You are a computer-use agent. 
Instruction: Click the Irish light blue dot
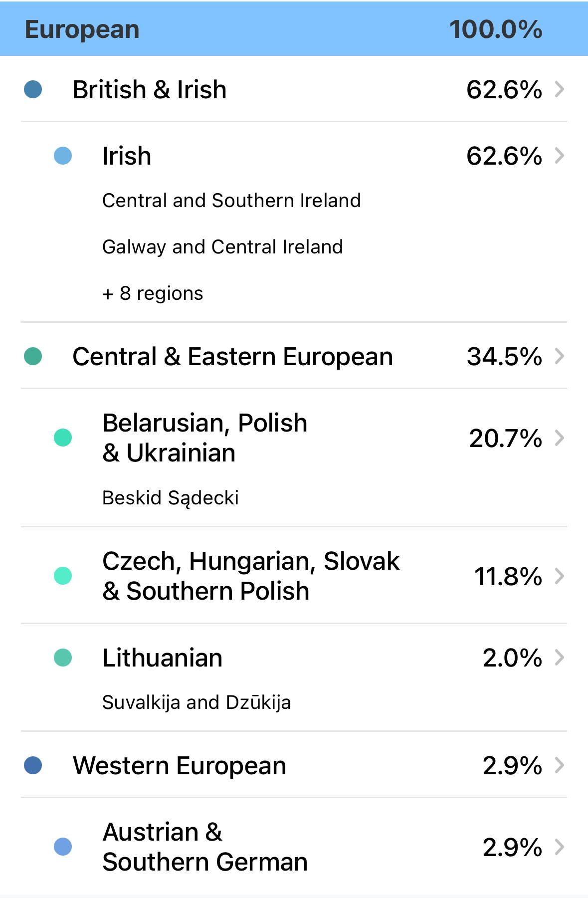click(x=63, y=156)
